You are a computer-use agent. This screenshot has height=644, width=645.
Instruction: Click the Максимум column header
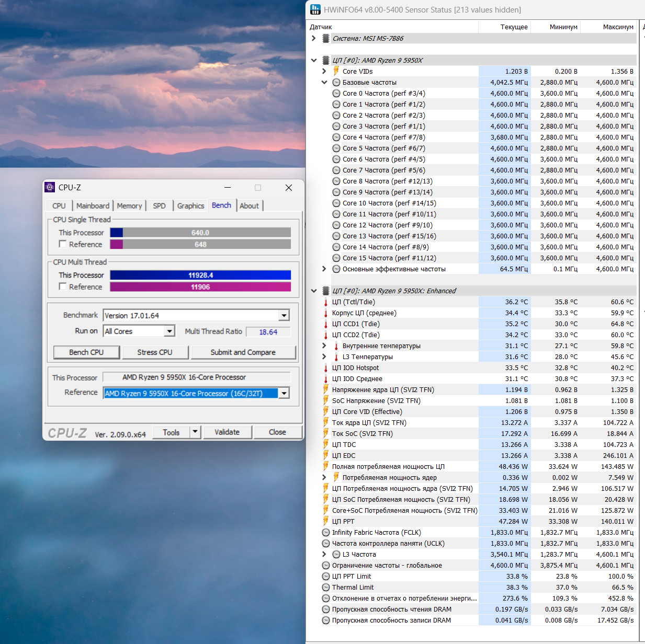[x=609, y=27]
